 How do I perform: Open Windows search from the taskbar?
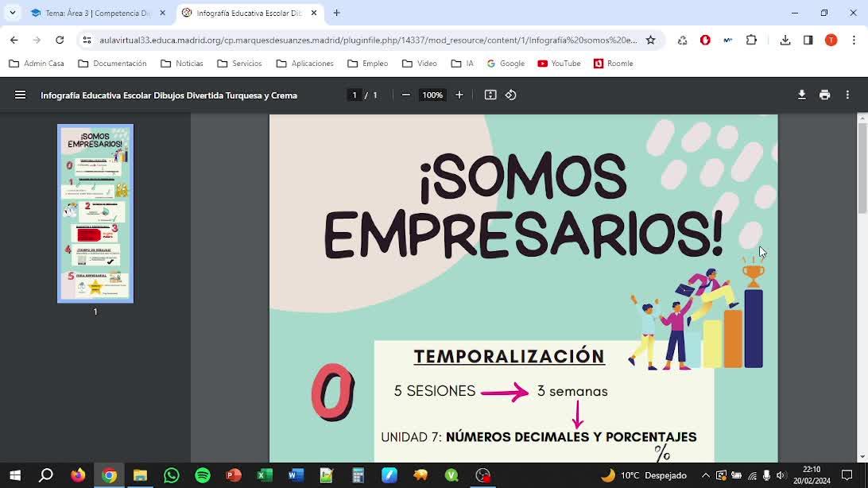coord(46,475)
